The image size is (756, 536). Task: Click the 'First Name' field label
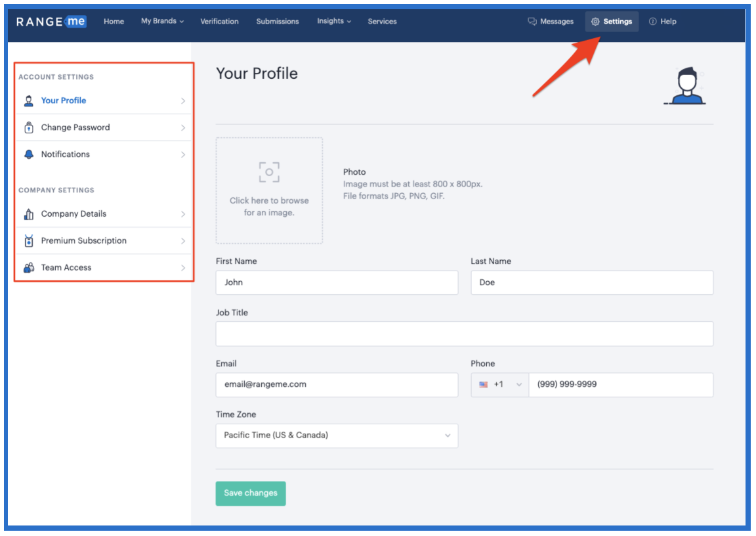click(x=236, y=261)
